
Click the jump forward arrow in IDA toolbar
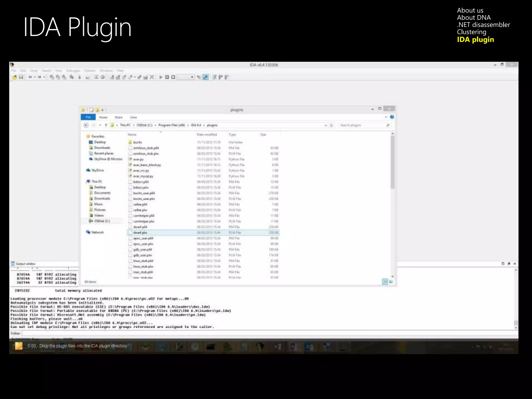(x=39, y=77)
